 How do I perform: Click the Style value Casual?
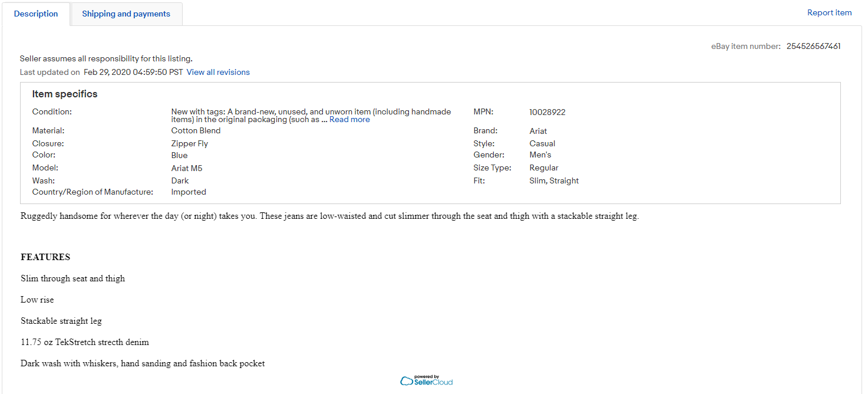[542, 143]
